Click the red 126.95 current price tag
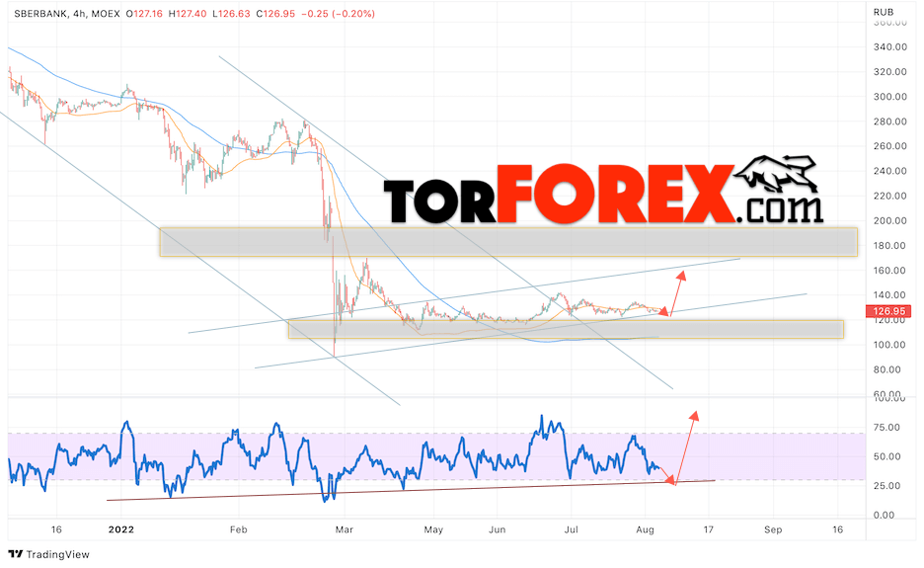The width and height of the screenshot is (924, 568). pyautogui.click(x=887, y=311)
